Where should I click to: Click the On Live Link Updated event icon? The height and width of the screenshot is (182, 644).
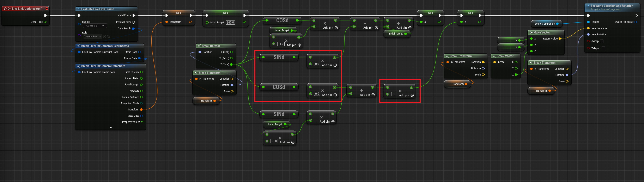click(5, 9)
